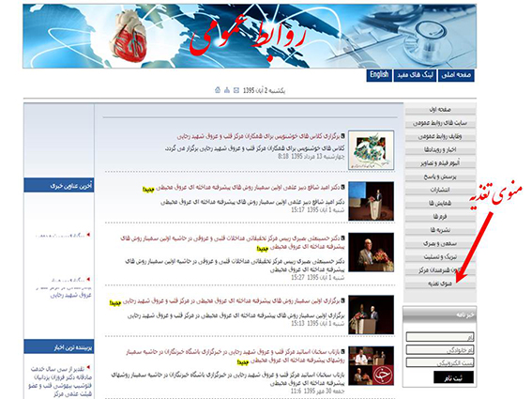Click the printer icon beside the date
This screenshot has height=399, width=532.
tap(227, 90)
